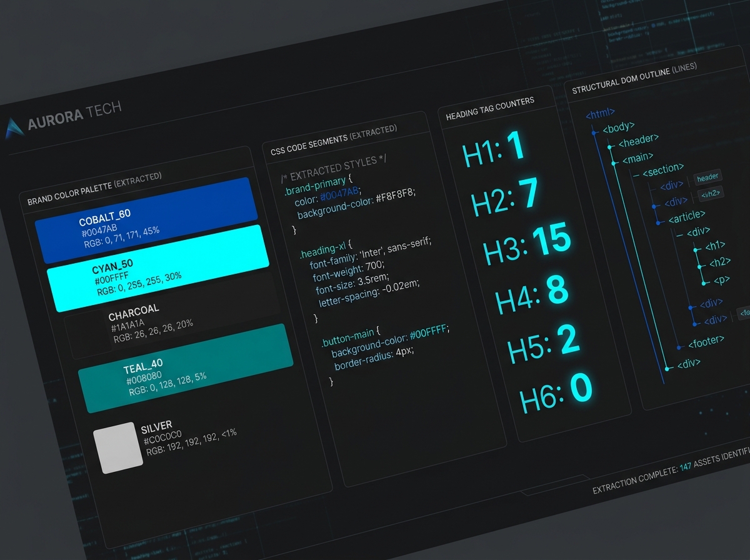Screen dimensions: 750x560
Task: Select the <html> root node
Action: tap(600, 114)
